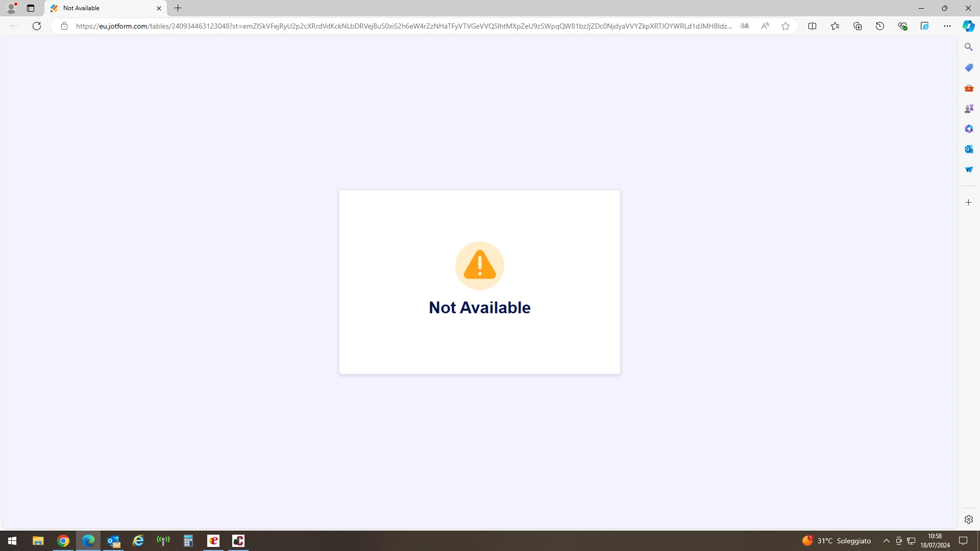This screenshot has height=551, width=980.
Task: Refresh the current page
Action: (x=36, y=26)
